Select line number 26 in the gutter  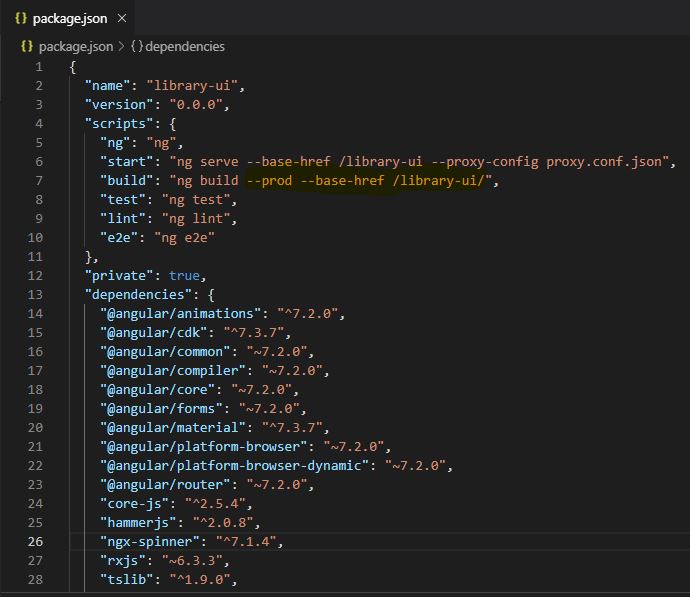(36, 541)
